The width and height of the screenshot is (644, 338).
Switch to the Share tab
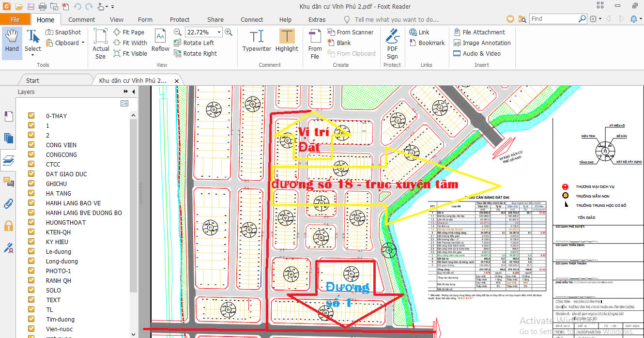215,19
